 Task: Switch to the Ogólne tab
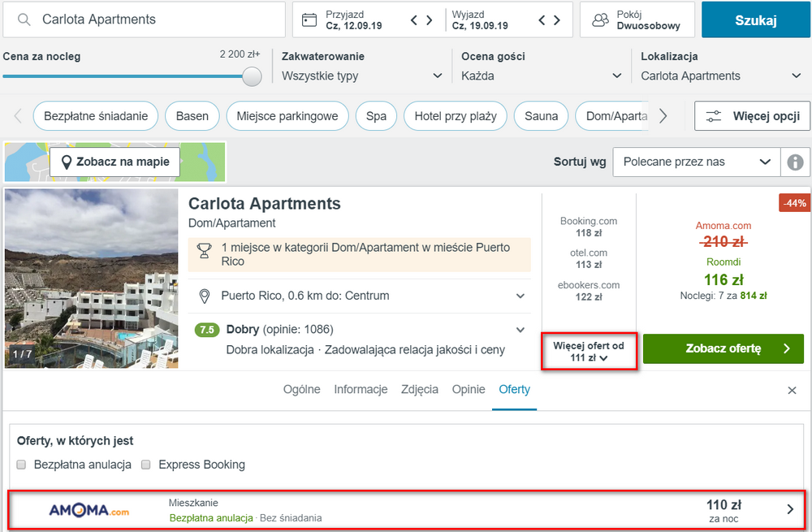tap(302, 390)
